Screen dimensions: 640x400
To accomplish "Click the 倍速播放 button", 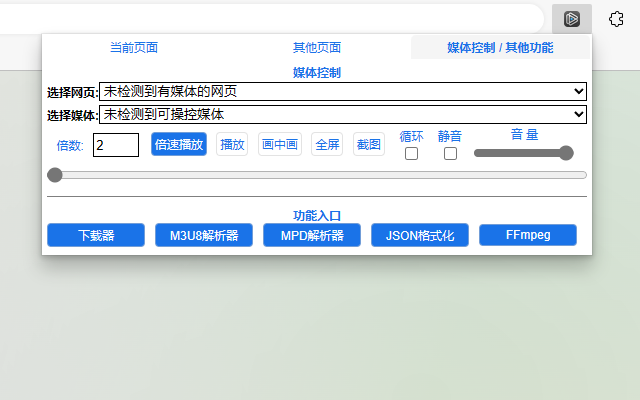I will point(179,144).
